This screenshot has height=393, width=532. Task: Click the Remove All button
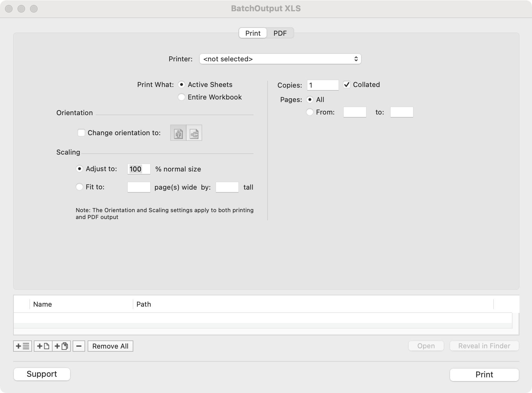click(110, 346)
